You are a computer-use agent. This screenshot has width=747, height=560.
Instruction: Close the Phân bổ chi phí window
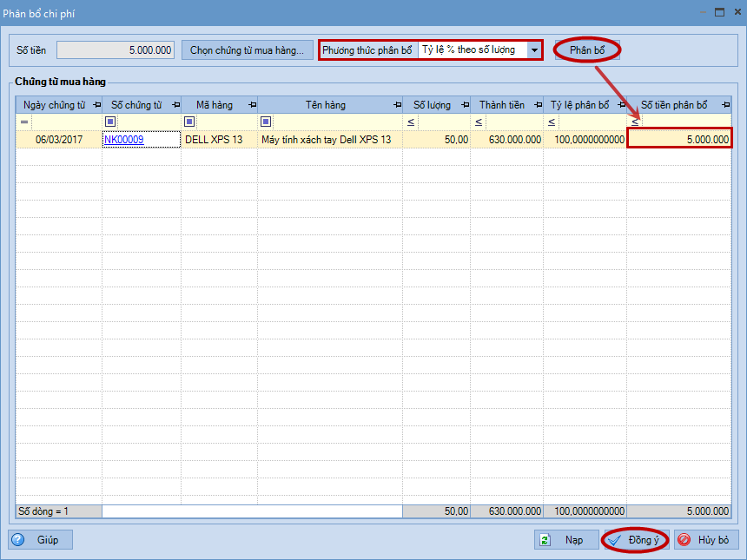(737, 12)
